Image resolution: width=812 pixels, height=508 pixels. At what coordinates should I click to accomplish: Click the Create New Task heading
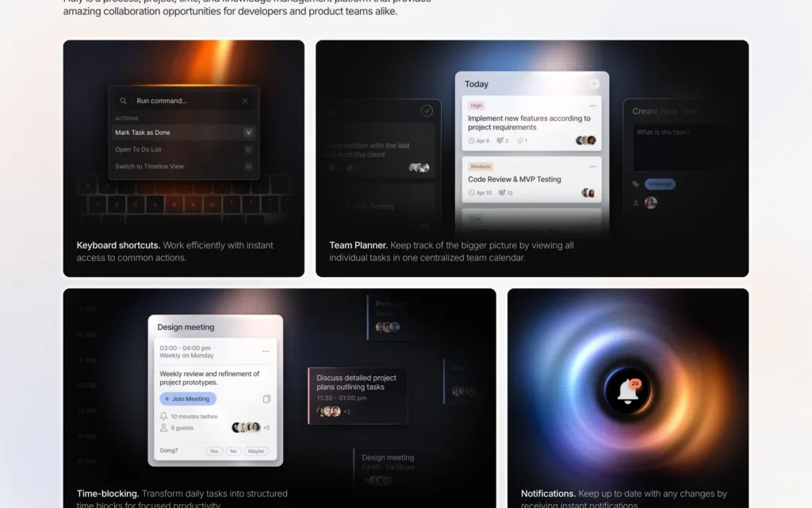[x=665, y=111]
